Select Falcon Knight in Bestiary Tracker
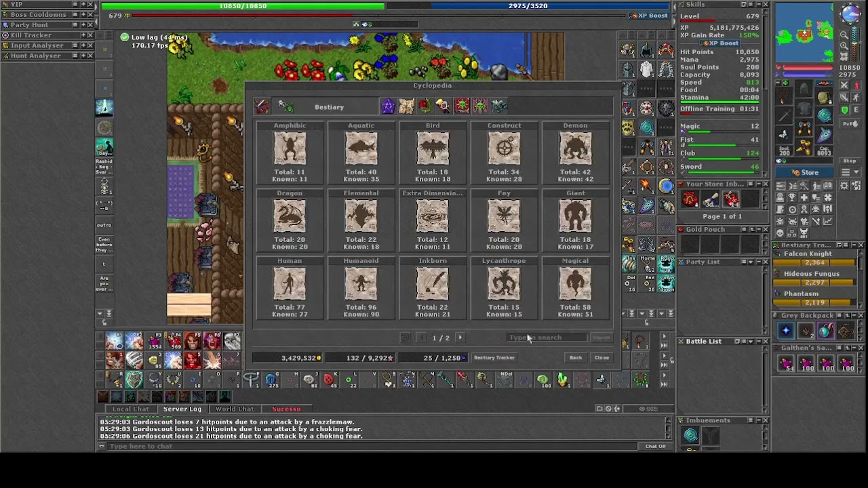Viewport: 868px width, 488px height. [816, 259]
